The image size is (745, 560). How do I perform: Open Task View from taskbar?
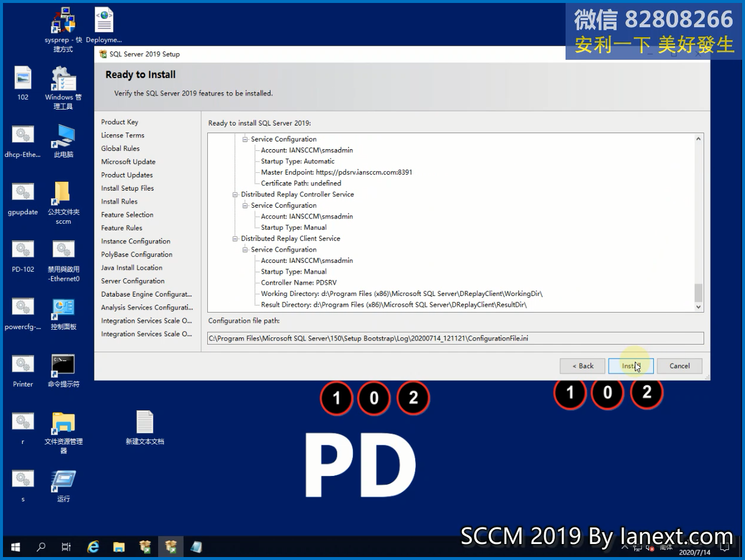pyautogui.click(x=66, y=547)
